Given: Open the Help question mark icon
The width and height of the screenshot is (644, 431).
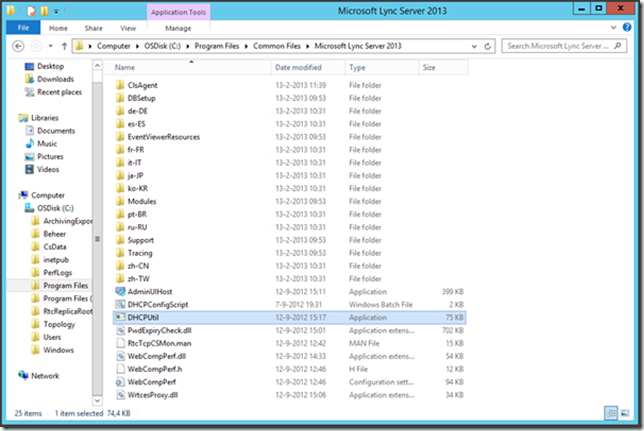Looking at the screenshot, I should click(627, 27).
